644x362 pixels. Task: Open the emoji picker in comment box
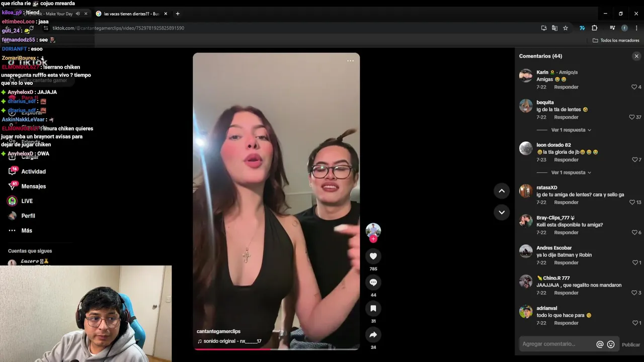point(611,344)
